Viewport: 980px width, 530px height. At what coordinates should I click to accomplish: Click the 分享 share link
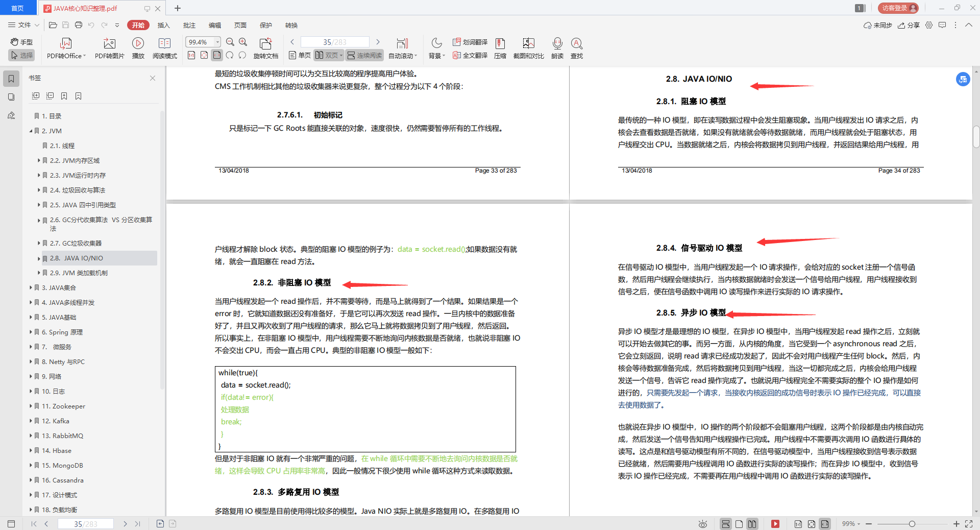[909, 25]
